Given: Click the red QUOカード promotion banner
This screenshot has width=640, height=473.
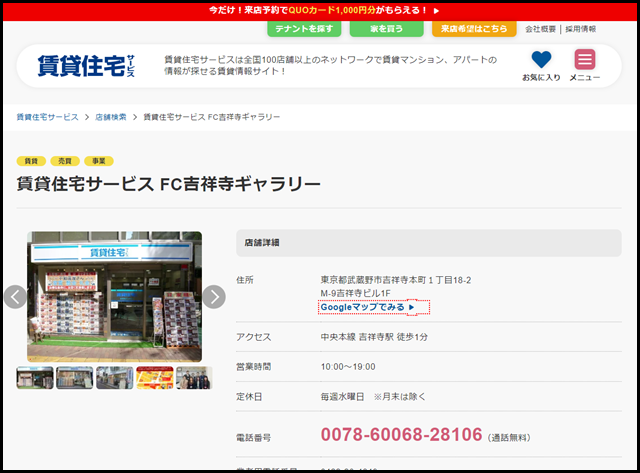Looking at the screenshot, I should click(x=320, y=9).
